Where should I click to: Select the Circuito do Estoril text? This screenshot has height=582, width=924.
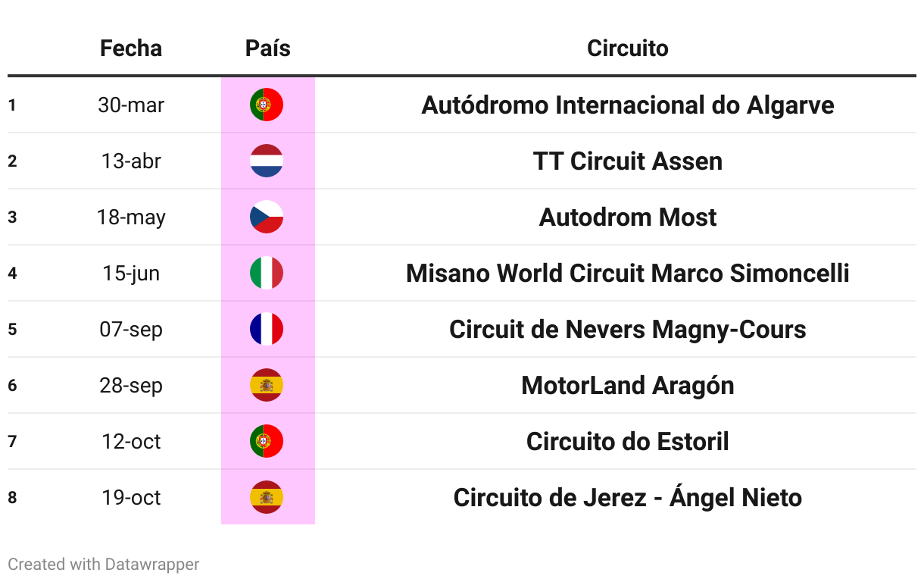coord(628,441)
